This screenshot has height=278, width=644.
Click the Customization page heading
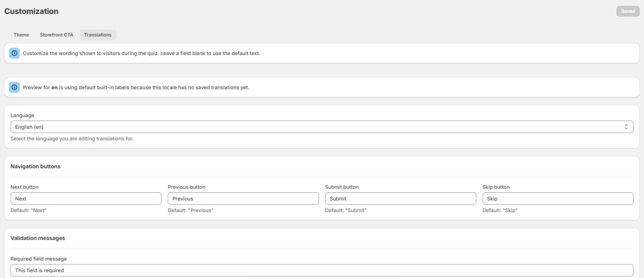click(x=31, y=11)
